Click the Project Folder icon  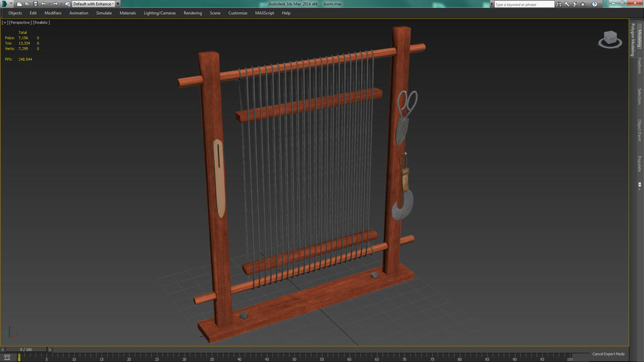coord(67,4)
